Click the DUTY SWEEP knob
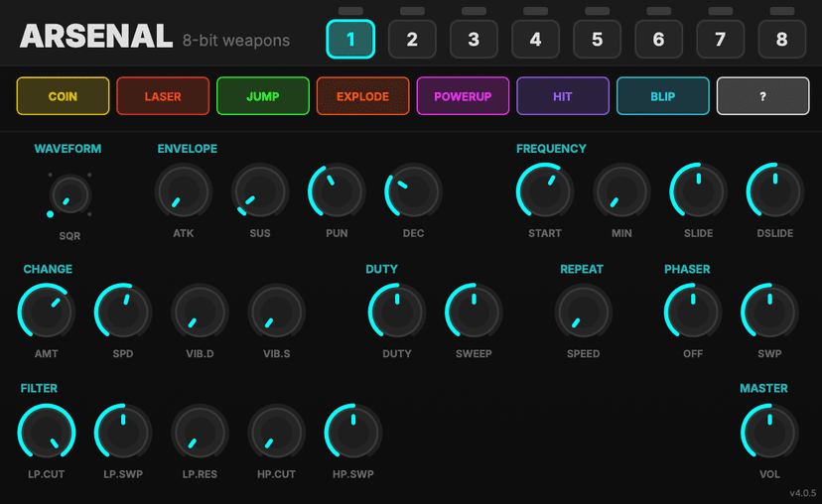Image resolution: width=822 pixels, height=504 pixels. (x=474, y=312)
